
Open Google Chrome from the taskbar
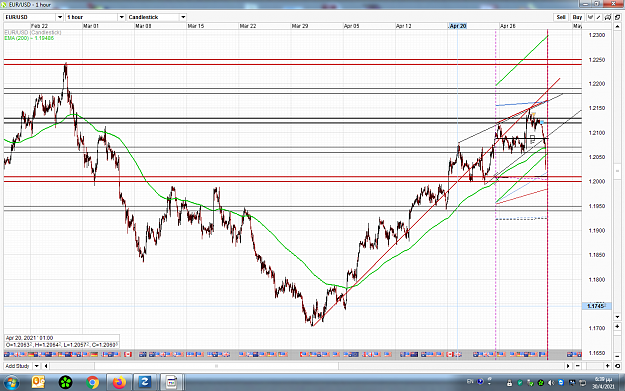pos(92,383)
